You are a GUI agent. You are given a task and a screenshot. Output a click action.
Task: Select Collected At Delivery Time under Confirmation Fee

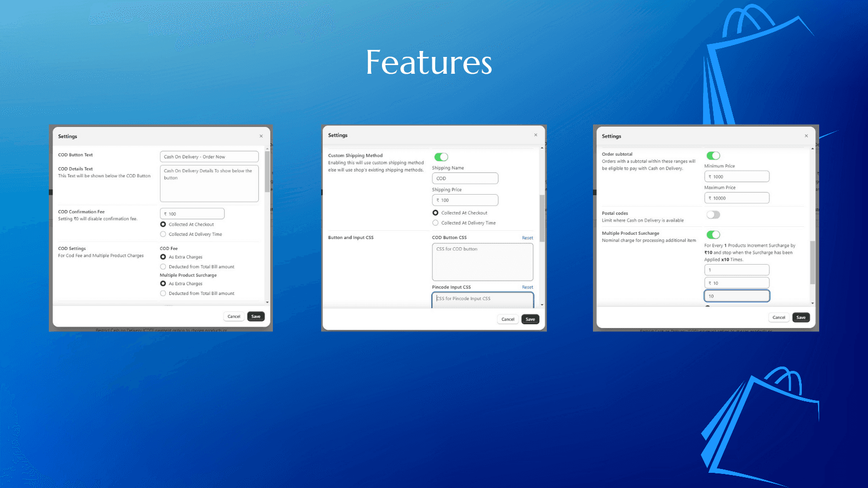(163, 234)
